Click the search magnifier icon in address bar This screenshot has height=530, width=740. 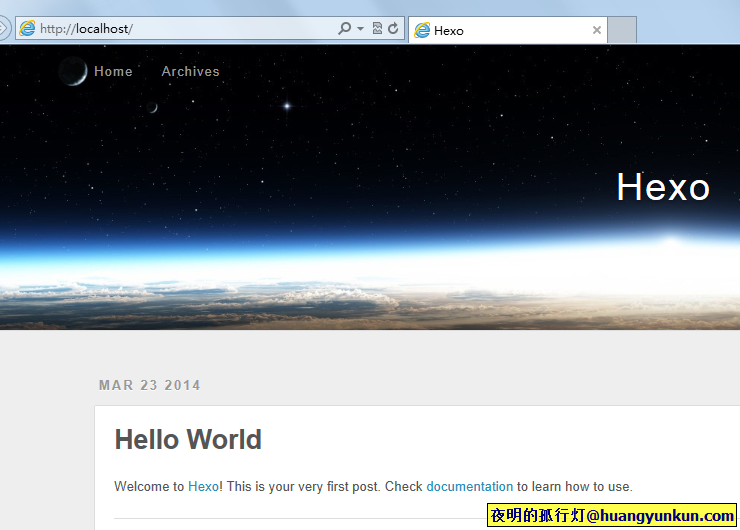tap(345, 29)
